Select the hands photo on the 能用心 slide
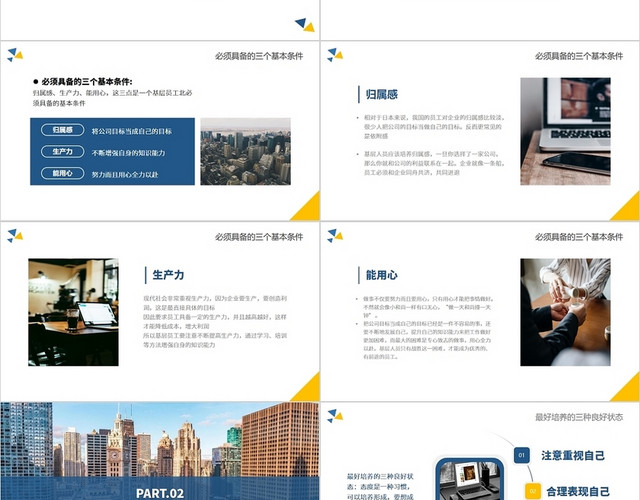The image size is (640, 500). tap(565, 312)
